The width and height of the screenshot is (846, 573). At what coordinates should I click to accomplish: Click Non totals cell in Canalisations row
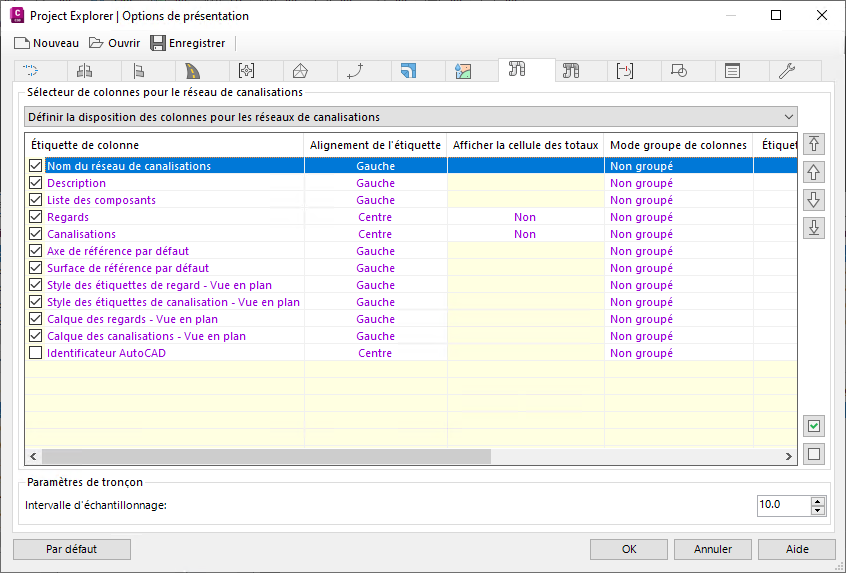(x=525, y=234)
